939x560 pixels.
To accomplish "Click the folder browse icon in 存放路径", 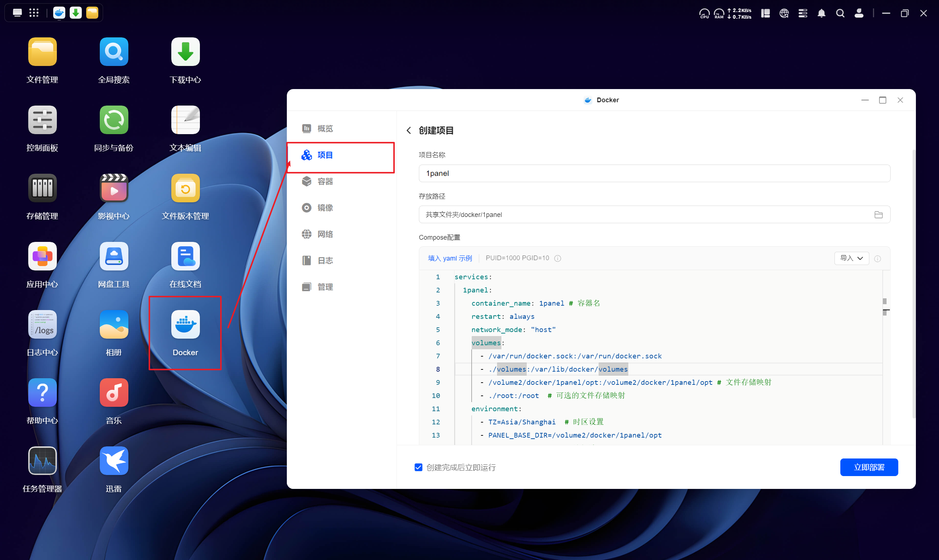I will (x=878, y=215).
